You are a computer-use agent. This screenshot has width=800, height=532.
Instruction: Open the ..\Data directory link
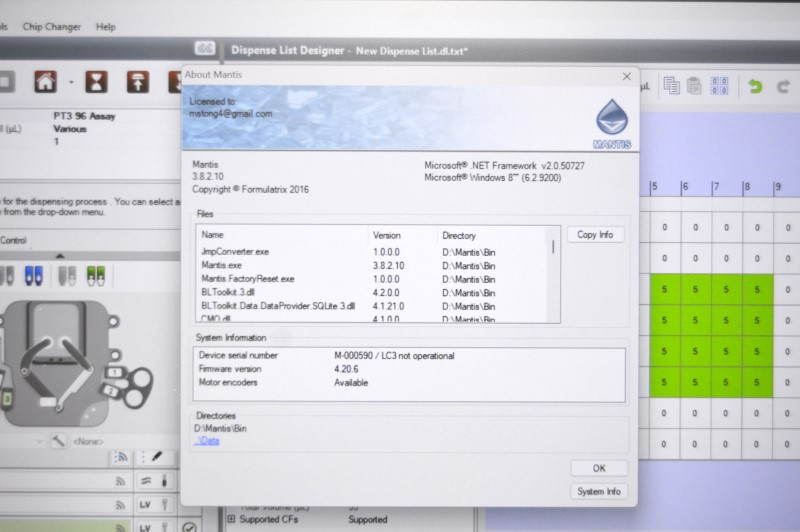(207, 441)
